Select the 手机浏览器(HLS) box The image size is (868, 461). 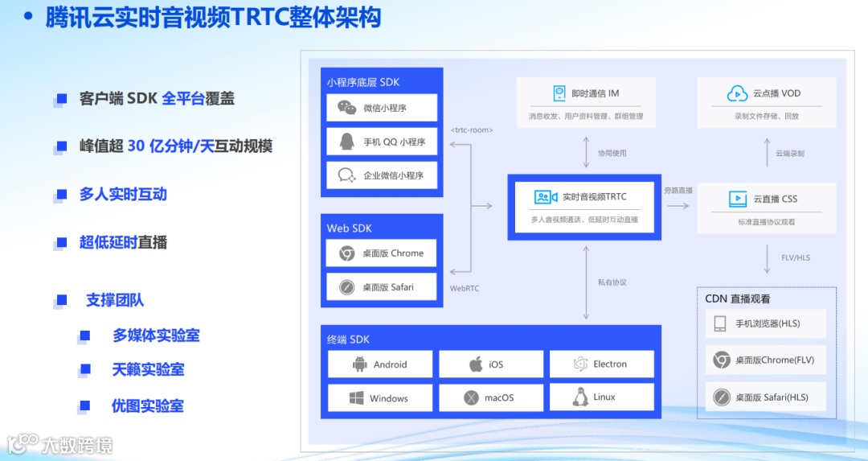click(x=766, y=323)
